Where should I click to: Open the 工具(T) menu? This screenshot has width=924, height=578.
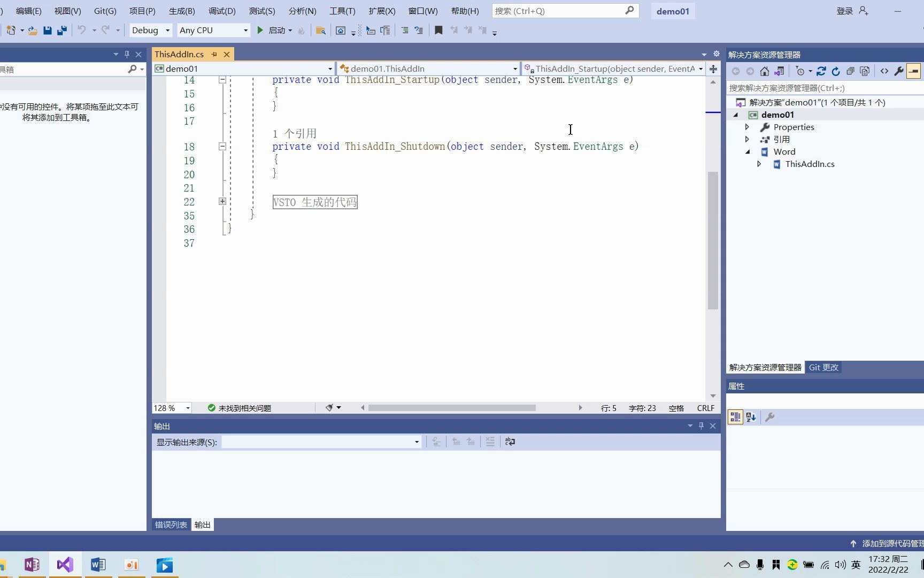[x=342, y=11]
